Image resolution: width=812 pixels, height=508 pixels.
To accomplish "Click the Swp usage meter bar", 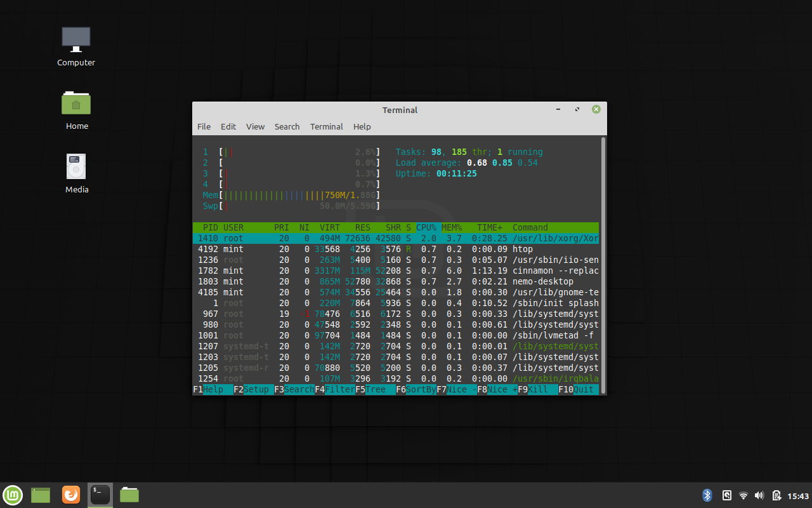I will (292, 206).
